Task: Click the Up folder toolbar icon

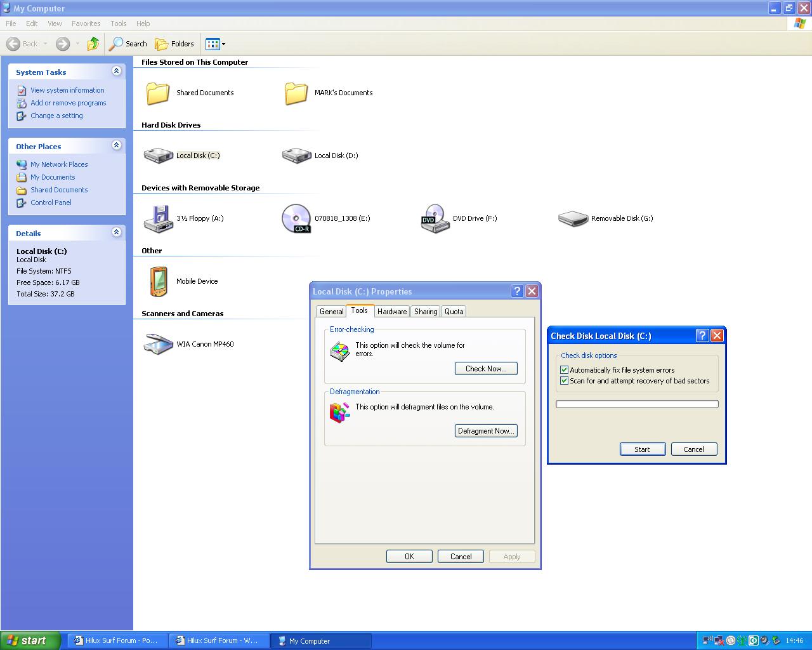Action: [93, 44]
